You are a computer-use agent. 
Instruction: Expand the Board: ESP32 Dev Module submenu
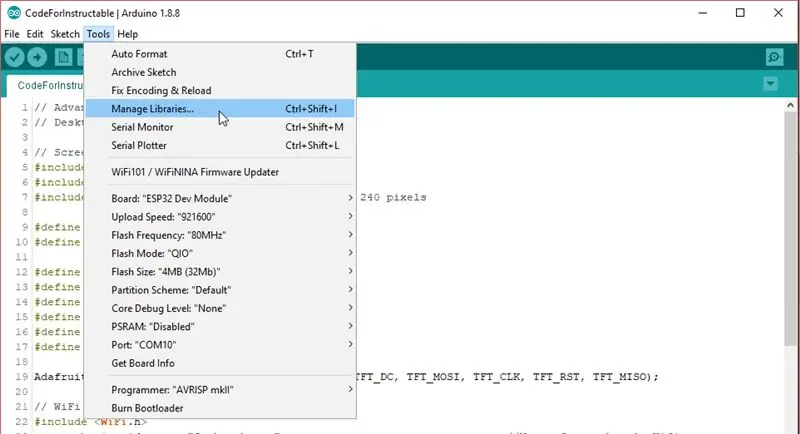click(220, 198)
